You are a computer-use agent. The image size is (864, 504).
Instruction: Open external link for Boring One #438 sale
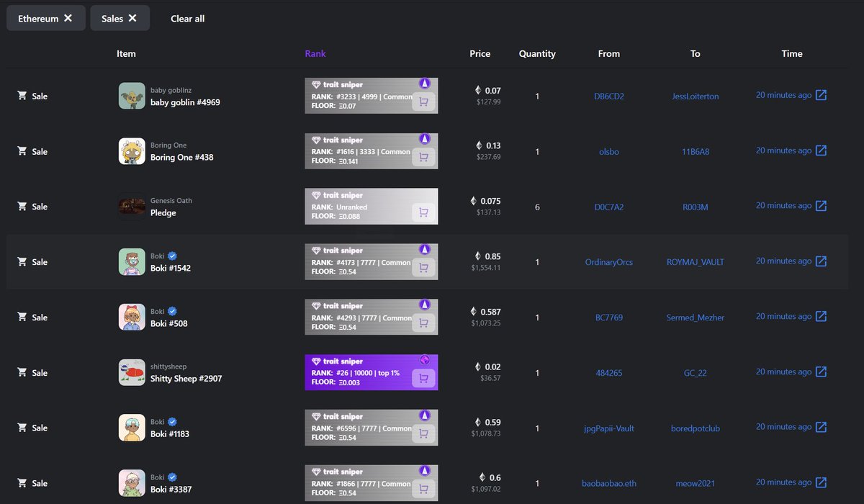click(x=821, y=150)
